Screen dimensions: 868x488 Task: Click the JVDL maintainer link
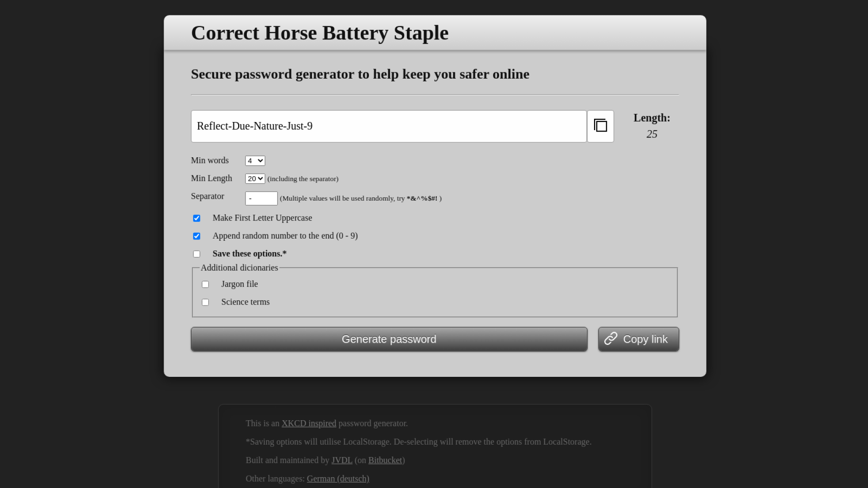point(342,460)
